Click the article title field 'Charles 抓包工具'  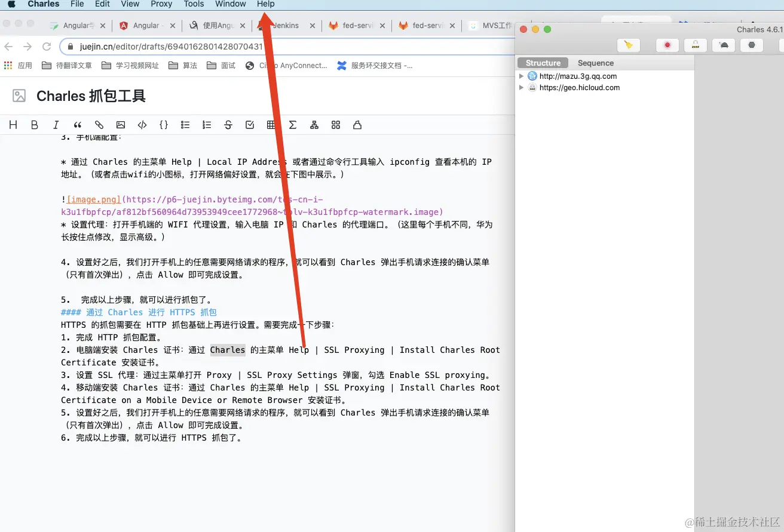tap(91, 96)
